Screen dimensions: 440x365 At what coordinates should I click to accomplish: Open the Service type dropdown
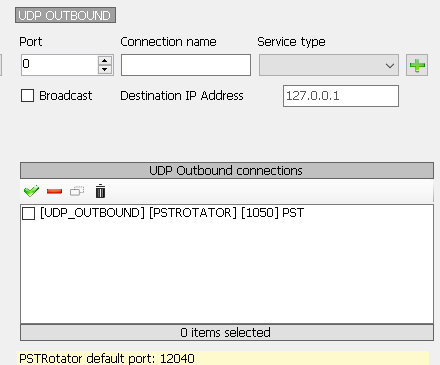coord(329,65)
